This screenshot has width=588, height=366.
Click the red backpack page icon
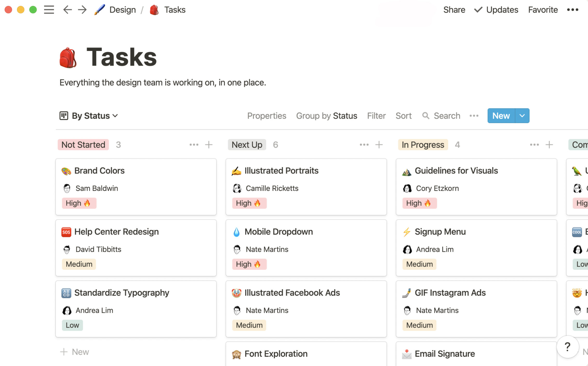click(x=68, y=58)
